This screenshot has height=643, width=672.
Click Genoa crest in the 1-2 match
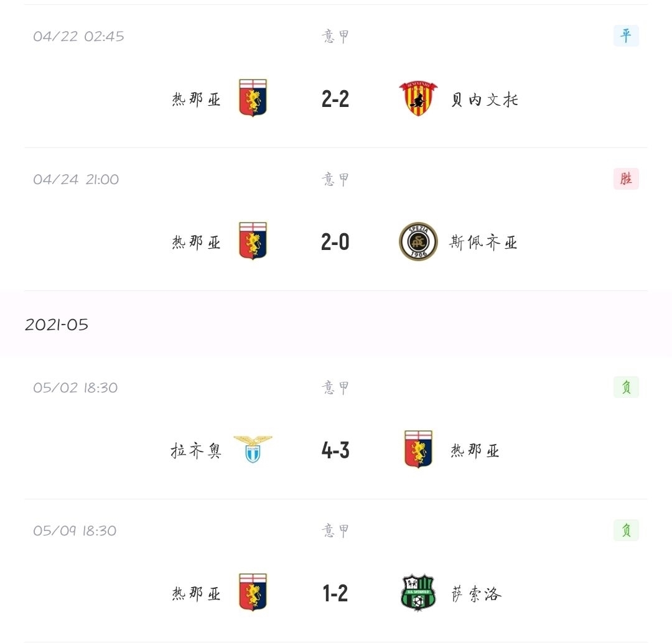pos(253,592)
